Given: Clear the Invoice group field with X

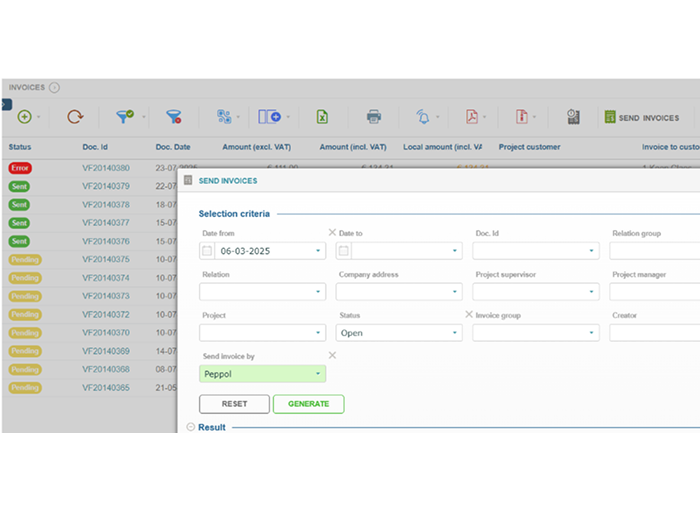Looking at the screenshot, I should 469,314.
